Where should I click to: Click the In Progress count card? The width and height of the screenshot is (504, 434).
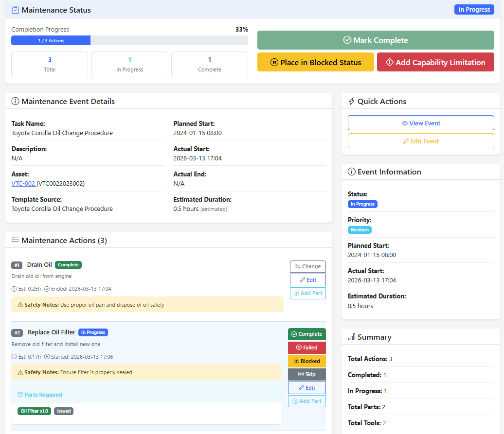tap(130, 64)
